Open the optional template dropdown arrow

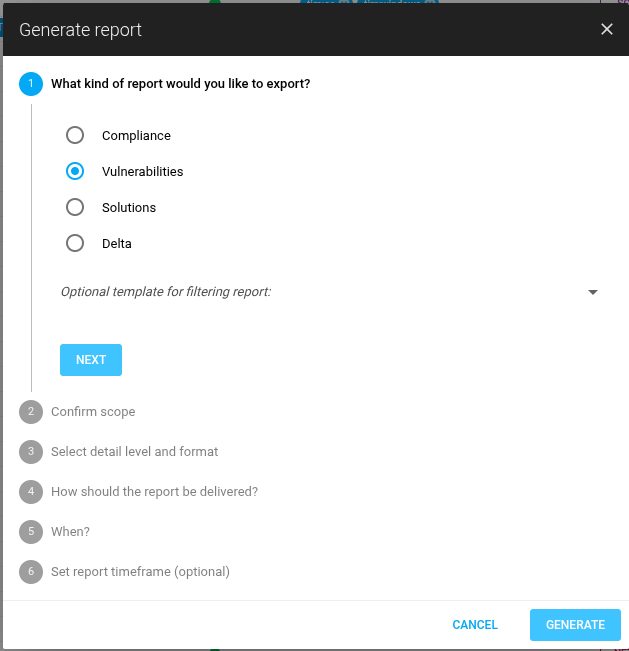[x=592, y=292]
